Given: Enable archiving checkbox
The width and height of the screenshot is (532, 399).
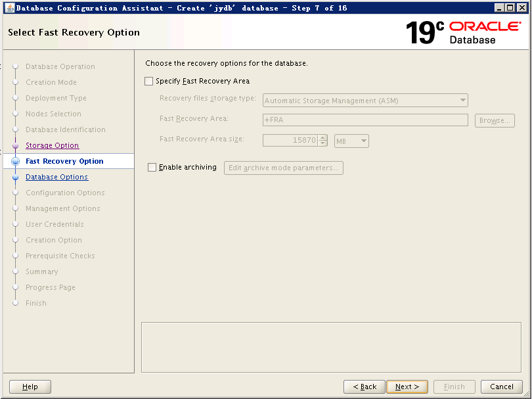Looking at the screenshot, I should click(152, 168).
